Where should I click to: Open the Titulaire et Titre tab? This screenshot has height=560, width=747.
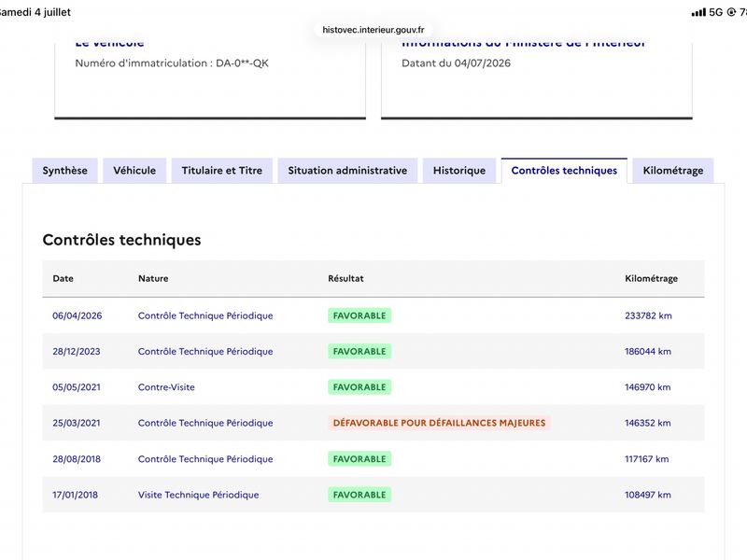(x=222, y=171)
